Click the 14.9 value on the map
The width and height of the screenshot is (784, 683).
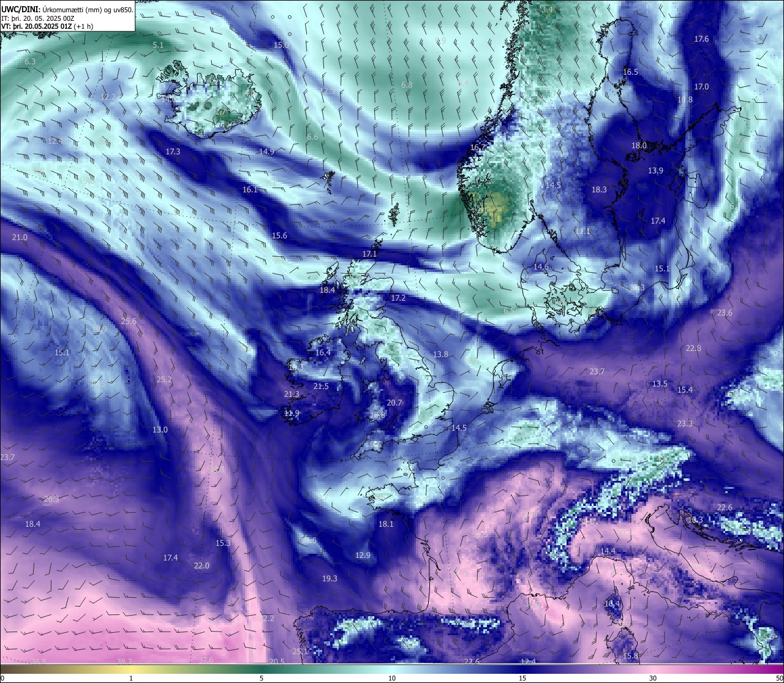pos(266,151)
